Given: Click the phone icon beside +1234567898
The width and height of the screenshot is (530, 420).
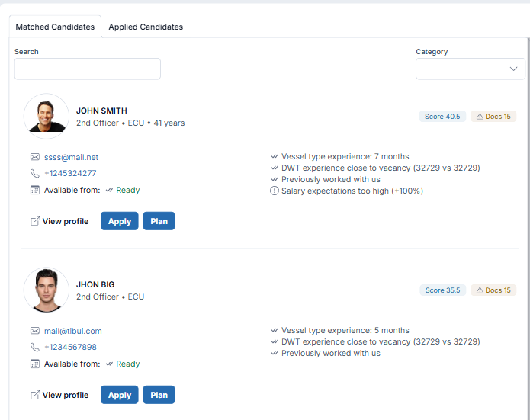Looking at the screenshot, I should 35,347.
